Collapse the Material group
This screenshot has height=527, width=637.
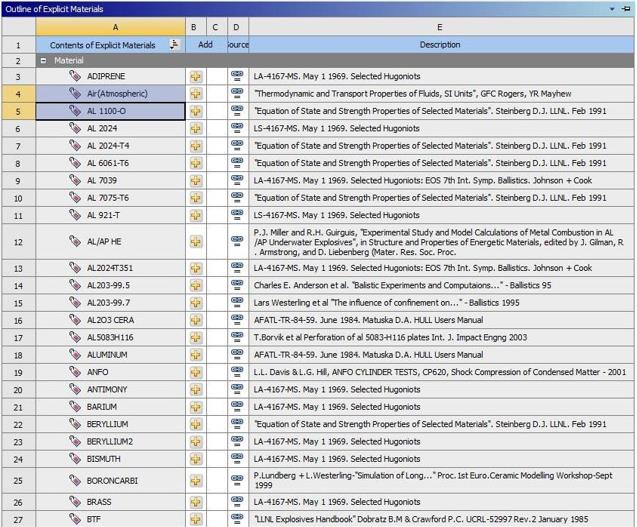pos(44,60)
